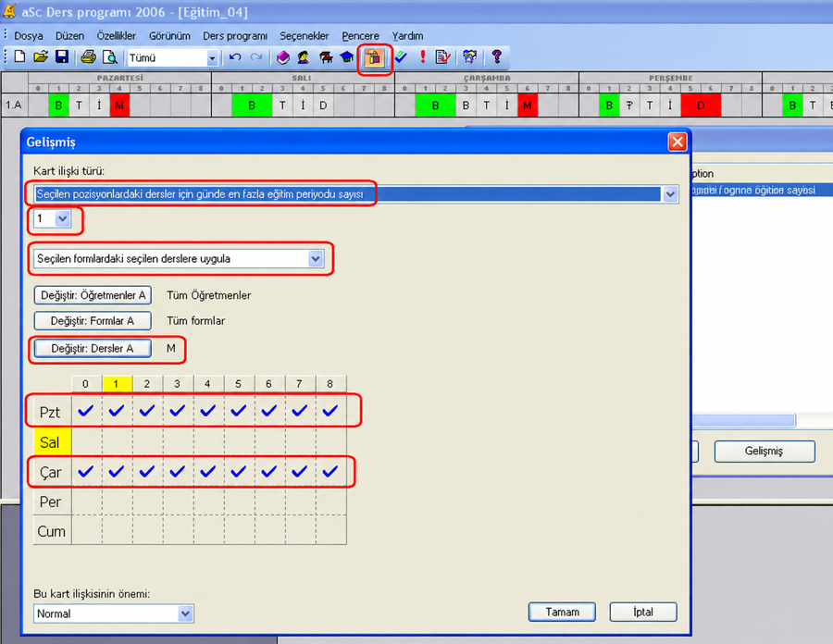
Task: Expand the Kart ilişki türü dropdown
Action: pyautogui.click(x=670, y=194)
